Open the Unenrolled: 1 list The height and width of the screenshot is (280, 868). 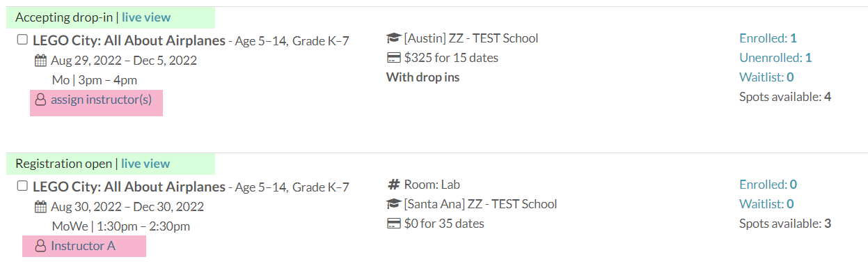pos(775,58)
